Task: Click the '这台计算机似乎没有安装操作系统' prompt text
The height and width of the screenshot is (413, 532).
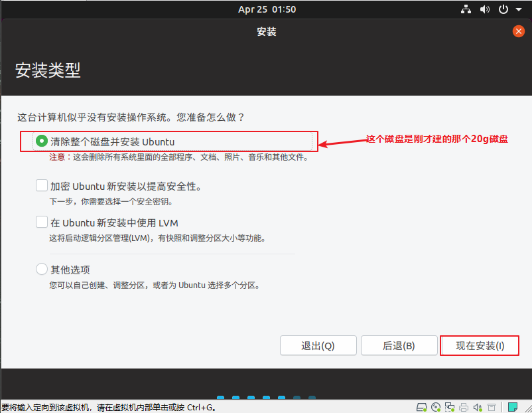Action: 131,118
